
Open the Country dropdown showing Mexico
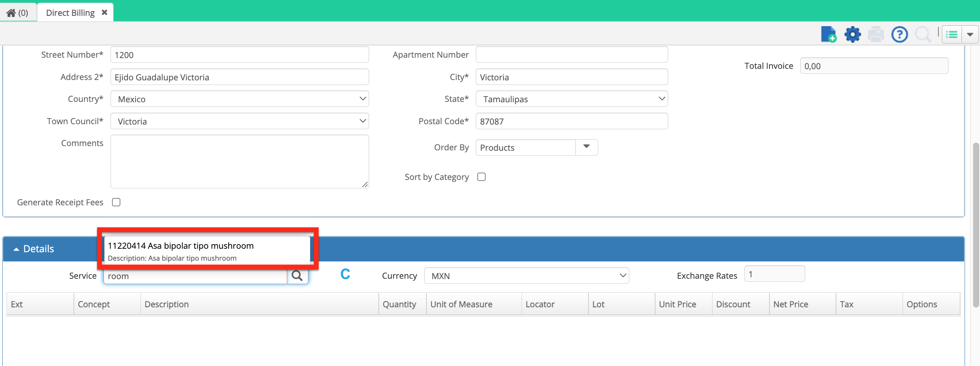(x=239, y=99)
